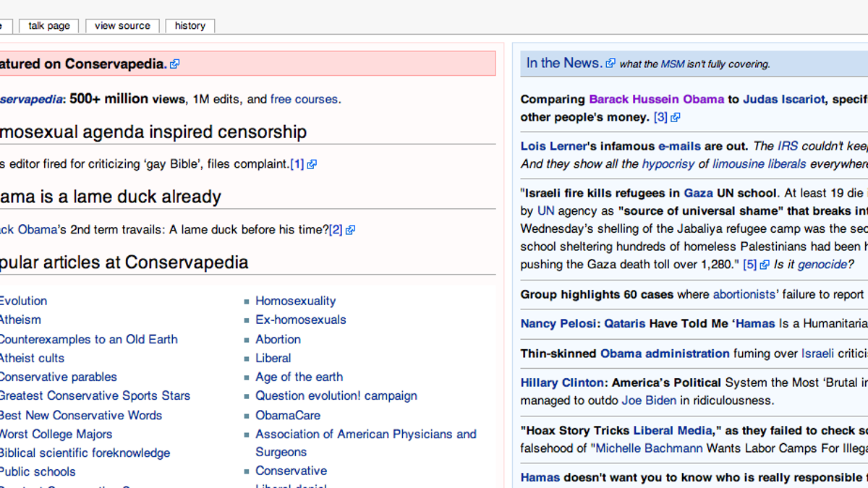Open the Liberal article link
The height and width of the screenshot is (488, 868).
click(273, 358)
